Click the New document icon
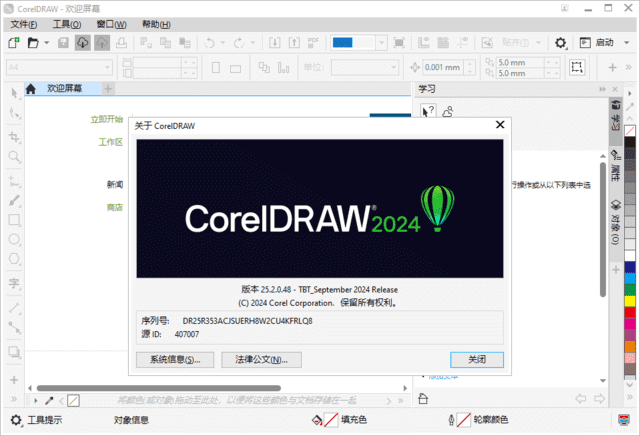The height and width of the screenshot is (436, 640). [13, 42]
